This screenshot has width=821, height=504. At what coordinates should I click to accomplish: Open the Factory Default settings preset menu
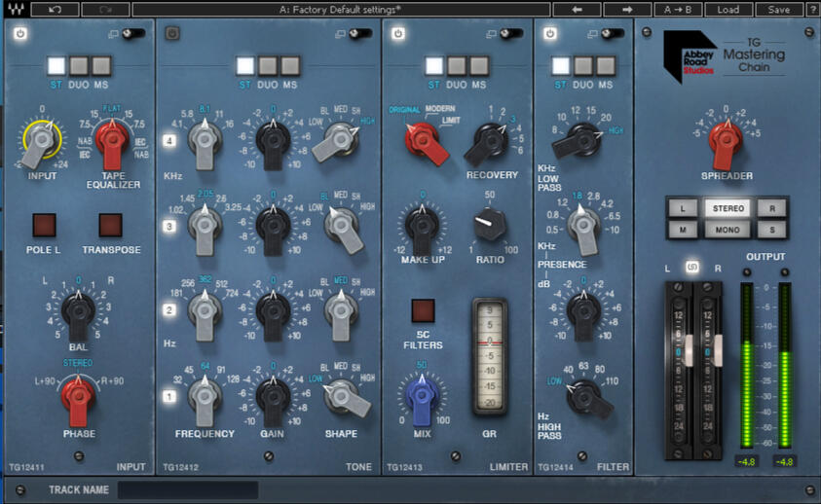coord(340,9)
